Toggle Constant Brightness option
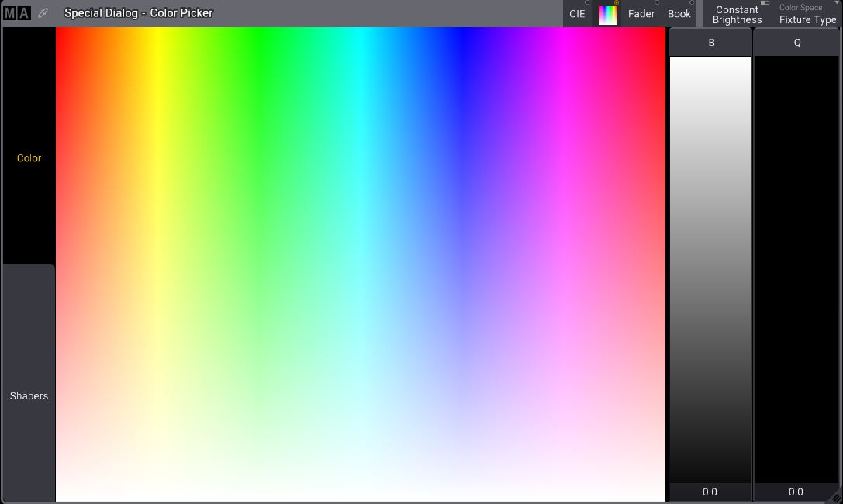This screenshot has width=843, height=504. point(737,14)
